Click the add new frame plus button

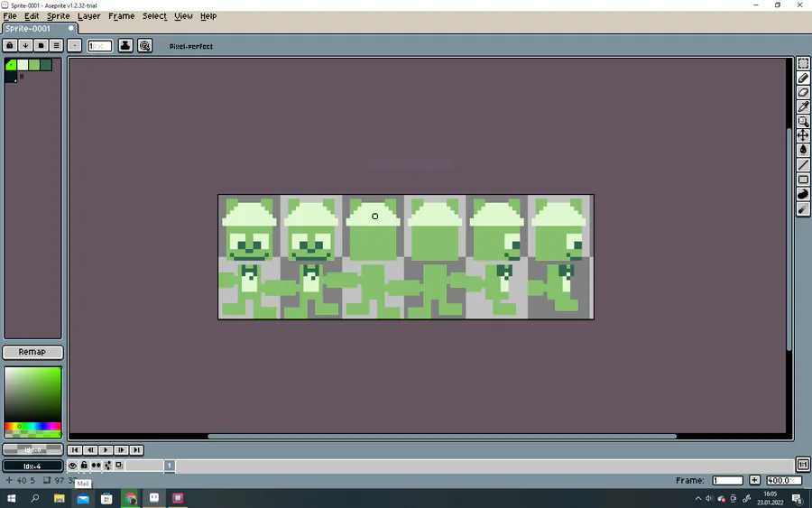754,480
